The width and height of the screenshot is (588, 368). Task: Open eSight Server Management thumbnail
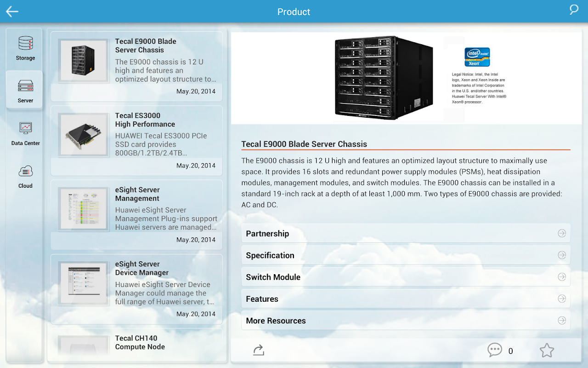[84, 209]
